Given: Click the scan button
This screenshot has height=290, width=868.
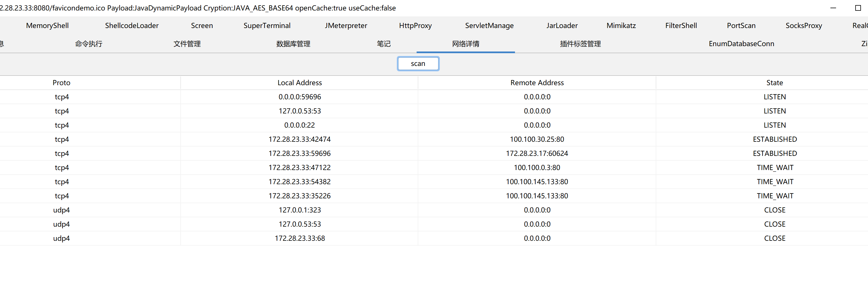Looking at the screenshot, I should 418,64.
